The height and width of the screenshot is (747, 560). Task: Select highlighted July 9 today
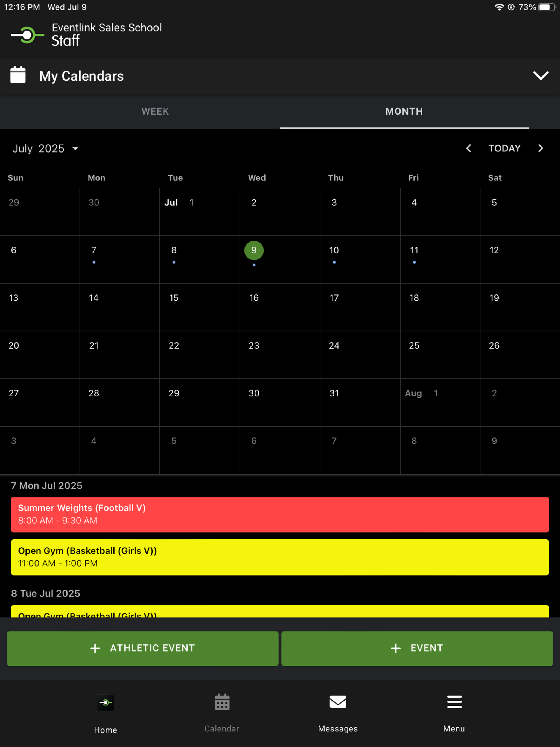[x=254, y=250]
